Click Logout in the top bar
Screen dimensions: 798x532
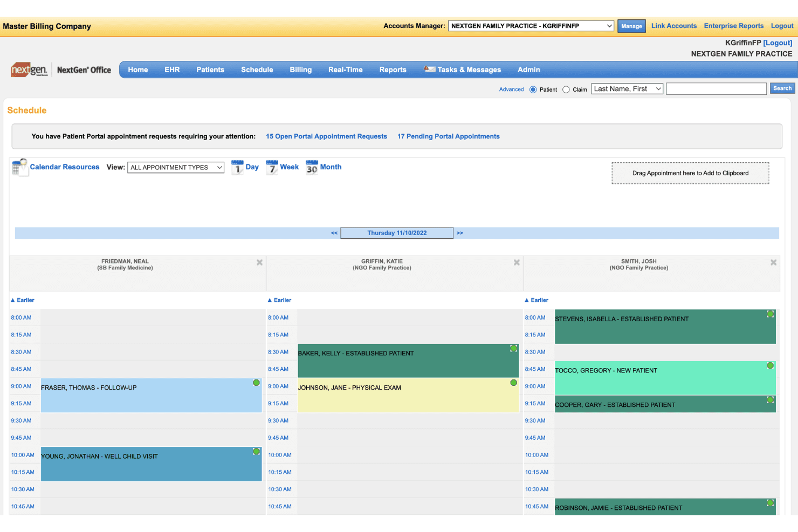[x=782, y=26]
